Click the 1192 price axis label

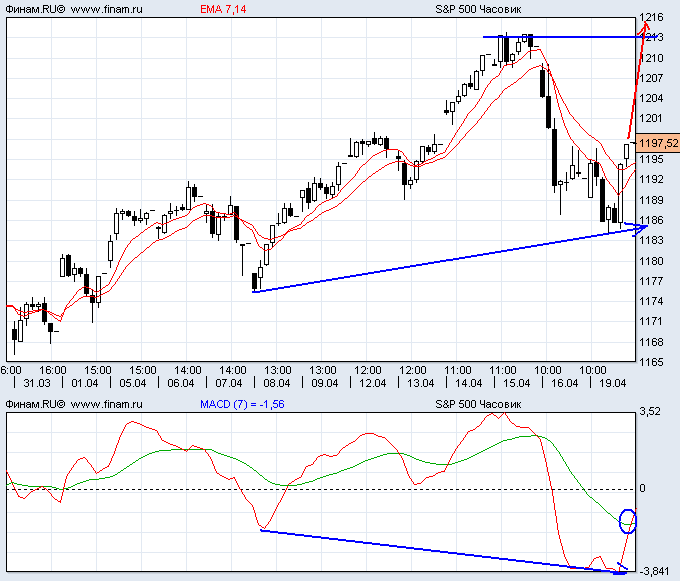pyautogui.click(x=651, y=179)
